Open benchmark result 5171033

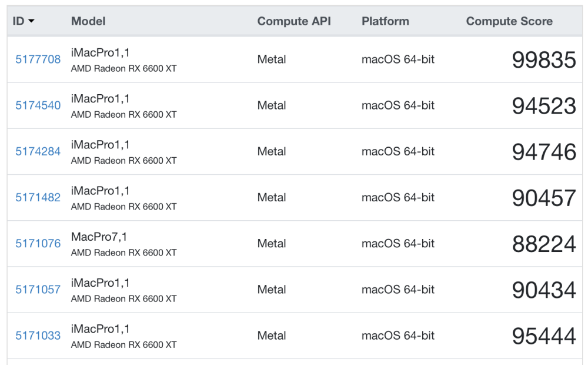tap(38, 336)
